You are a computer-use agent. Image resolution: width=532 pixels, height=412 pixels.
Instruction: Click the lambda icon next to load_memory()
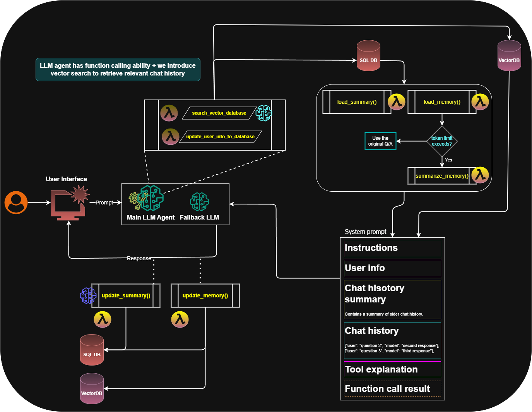click(x=480, y=101)
